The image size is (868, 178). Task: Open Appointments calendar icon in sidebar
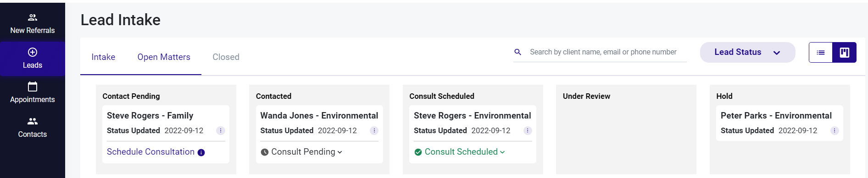33,86
